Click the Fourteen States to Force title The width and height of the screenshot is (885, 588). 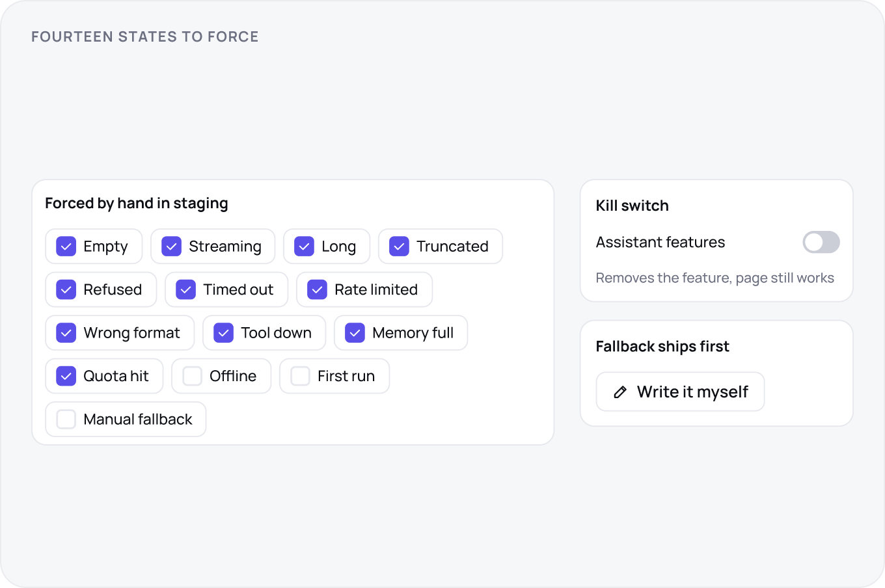point(145,37)
